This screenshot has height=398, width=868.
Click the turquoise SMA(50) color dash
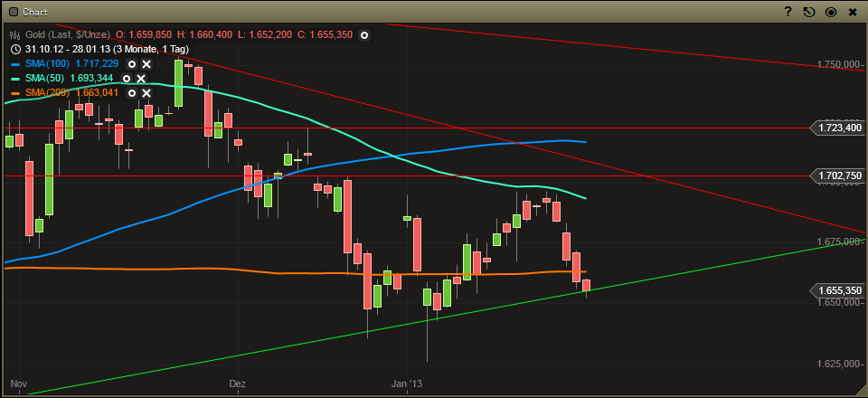[15, 79]
